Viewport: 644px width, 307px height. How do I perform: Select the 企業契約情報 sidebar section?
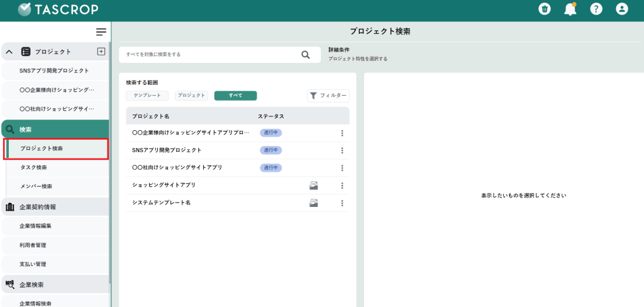pyautogui.click(x=55, y=207)
